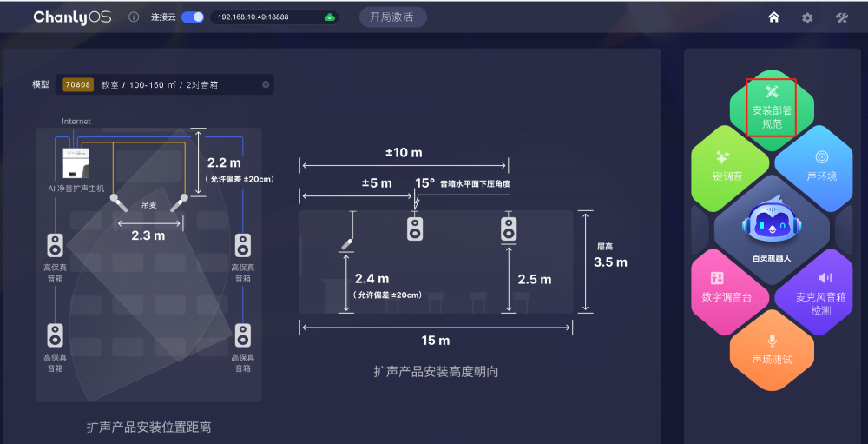This screenshot has height=444, width=868.
Task: Click the ChanlyOS logo
Action: pos(72,17)
